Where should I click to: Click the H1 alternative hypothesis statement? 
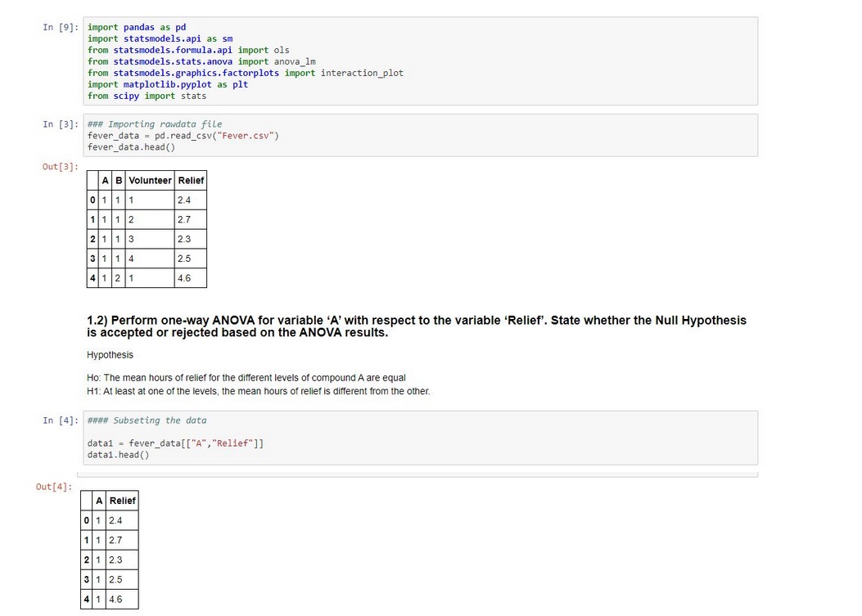point(258,391)
